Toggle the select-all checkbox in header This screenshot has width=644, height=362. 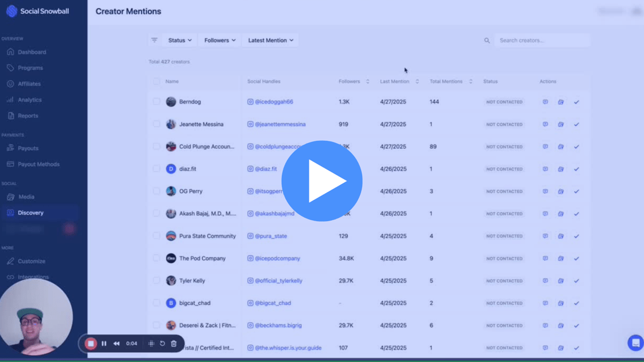156,82
